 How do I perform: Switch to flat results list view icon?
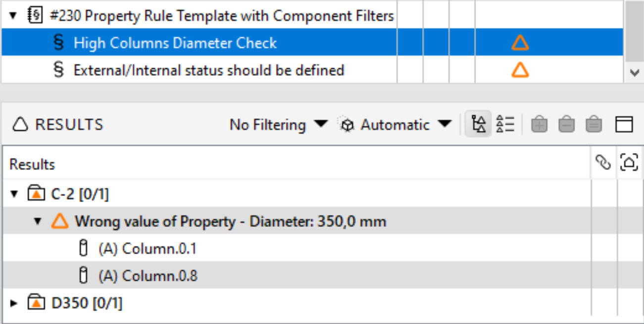point(505,124)
